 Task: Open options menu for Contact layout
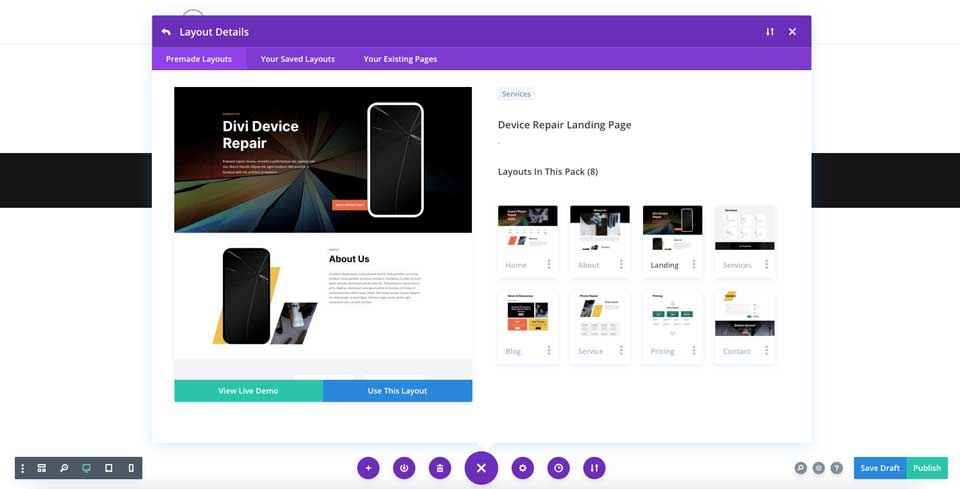766,351
